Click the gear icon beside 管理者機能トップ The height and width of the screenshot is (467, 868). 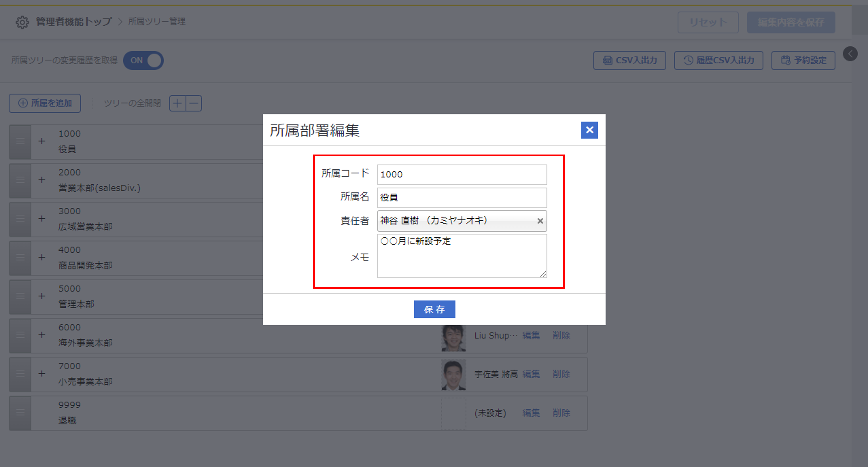coord(22,22)
